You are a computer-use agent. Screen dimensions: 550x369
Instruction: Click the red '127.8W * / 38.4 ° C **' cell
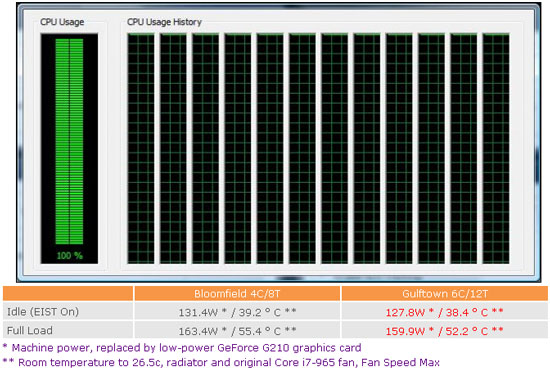tap(444, 312)
